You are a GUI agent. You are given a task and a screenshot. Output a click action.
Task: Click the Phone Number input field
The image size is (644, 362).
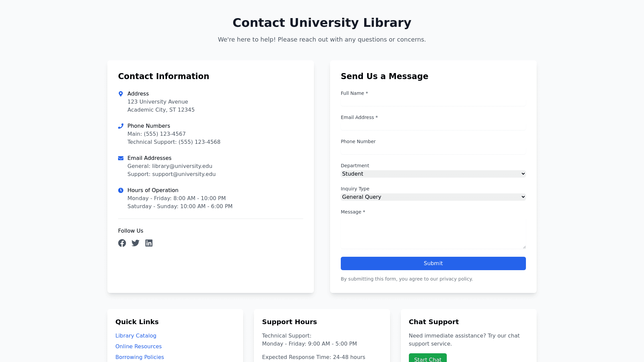coord(433,150)
